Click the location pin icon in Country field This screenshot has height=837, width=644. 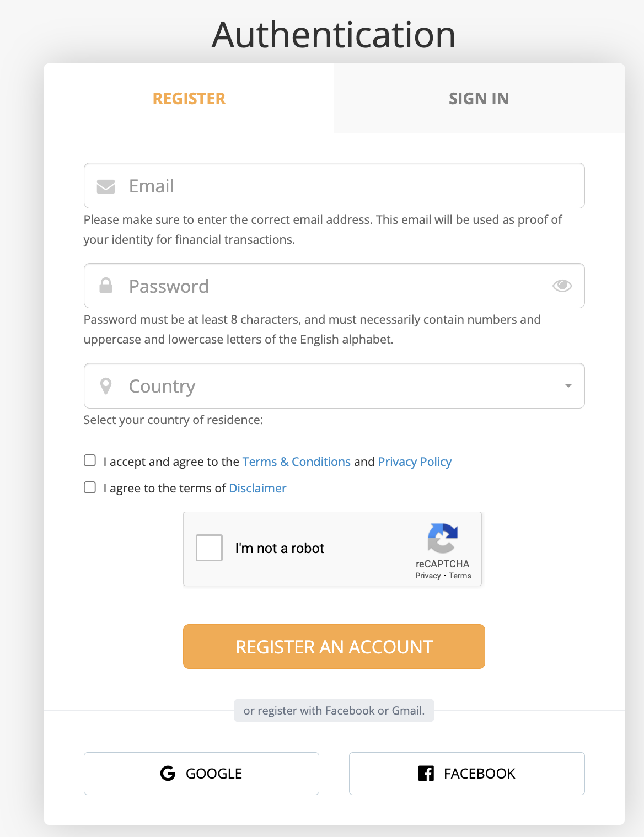106,386
